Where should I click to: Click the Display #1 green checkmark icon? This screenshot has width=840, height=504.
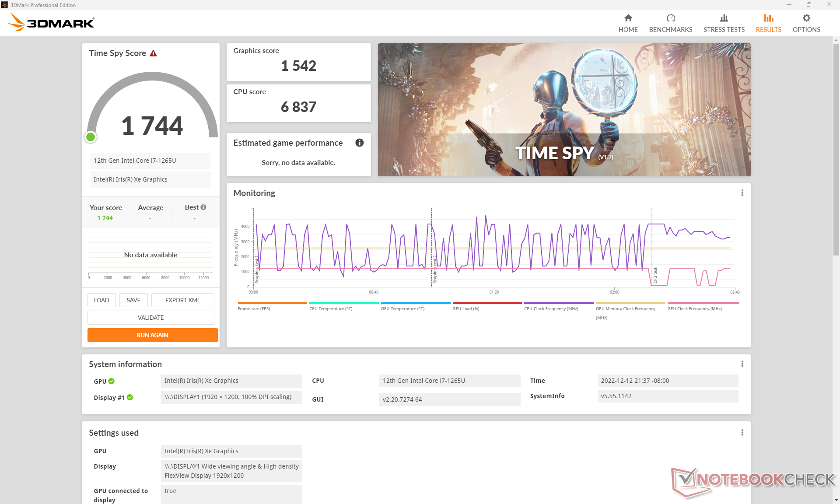click(130, 397)
